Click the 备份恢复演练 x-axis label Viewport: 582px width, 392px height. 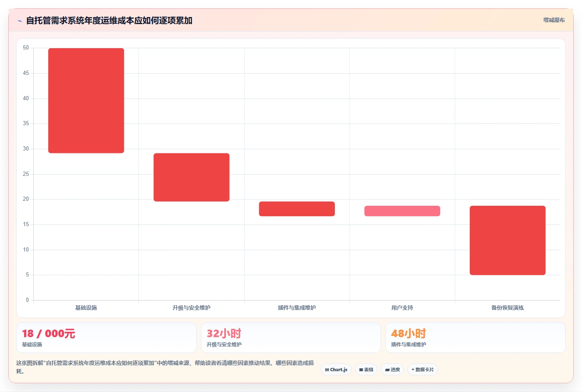(508, 308)
